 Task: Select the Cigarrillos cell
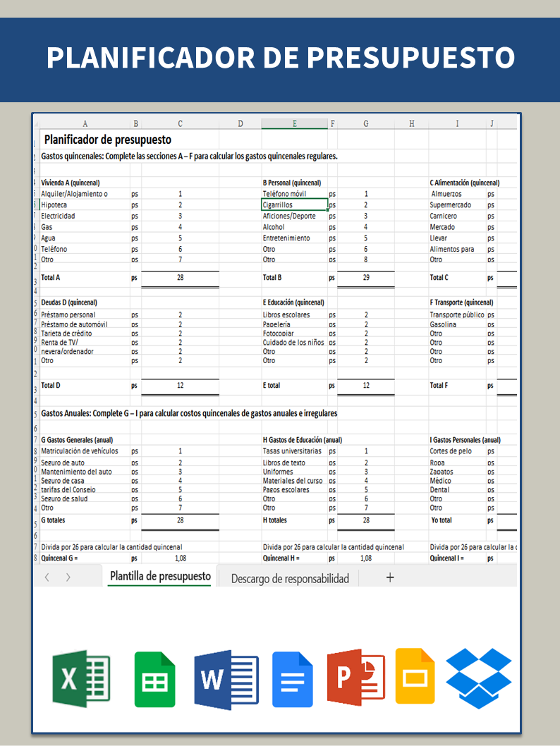tap(295, 205)
